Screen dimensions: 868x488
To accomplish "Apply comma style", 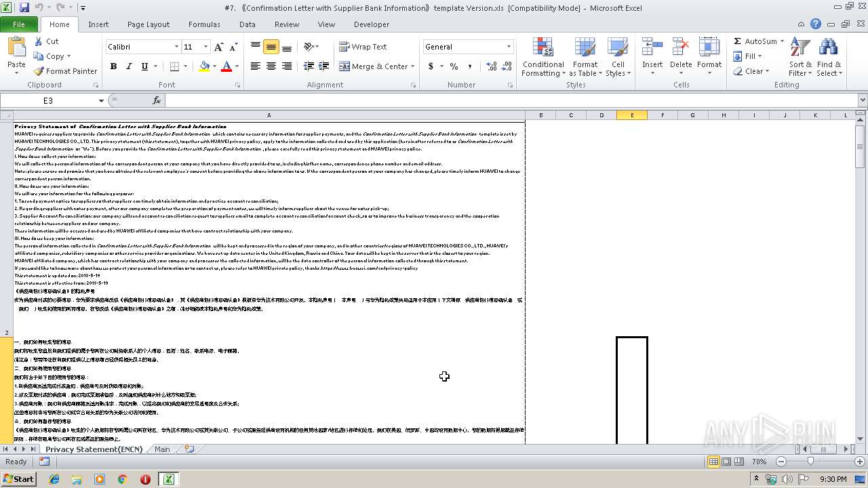I will click(x=470, y=66).
